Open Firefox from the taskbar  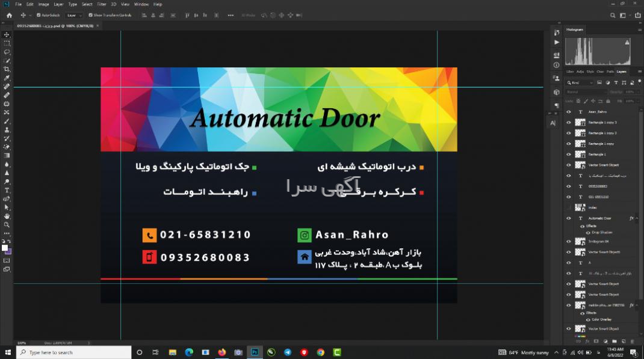point(221,352)
